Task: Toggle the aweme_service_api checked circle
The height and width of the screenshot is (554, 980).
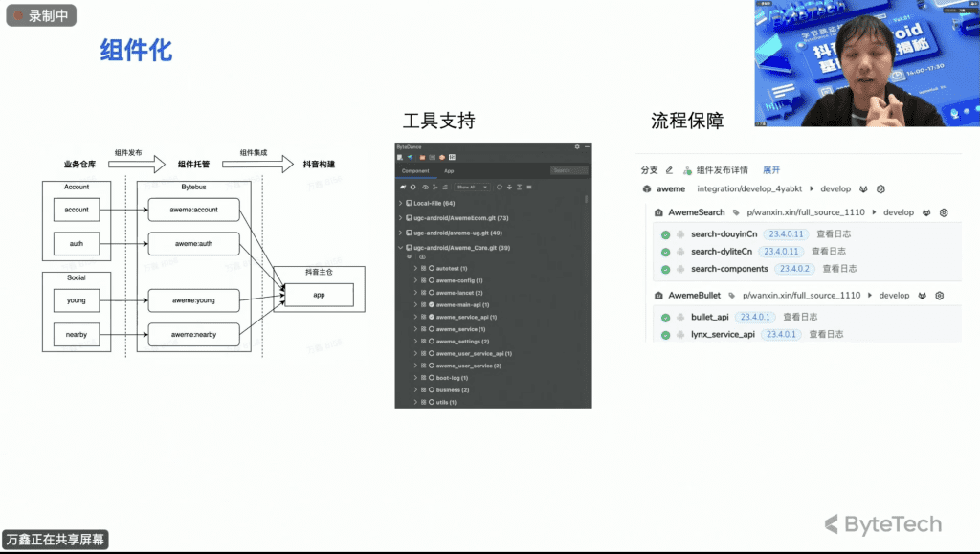Action: coord(432,317)
